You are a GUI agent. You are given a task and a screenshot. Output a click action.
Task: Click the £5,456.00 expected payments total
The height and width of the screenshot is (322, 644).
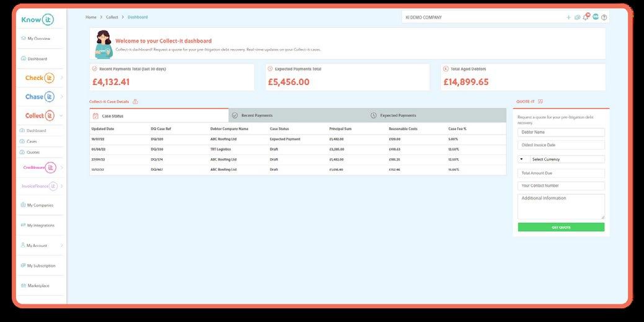pyautogui.click(x=288, y=82)
